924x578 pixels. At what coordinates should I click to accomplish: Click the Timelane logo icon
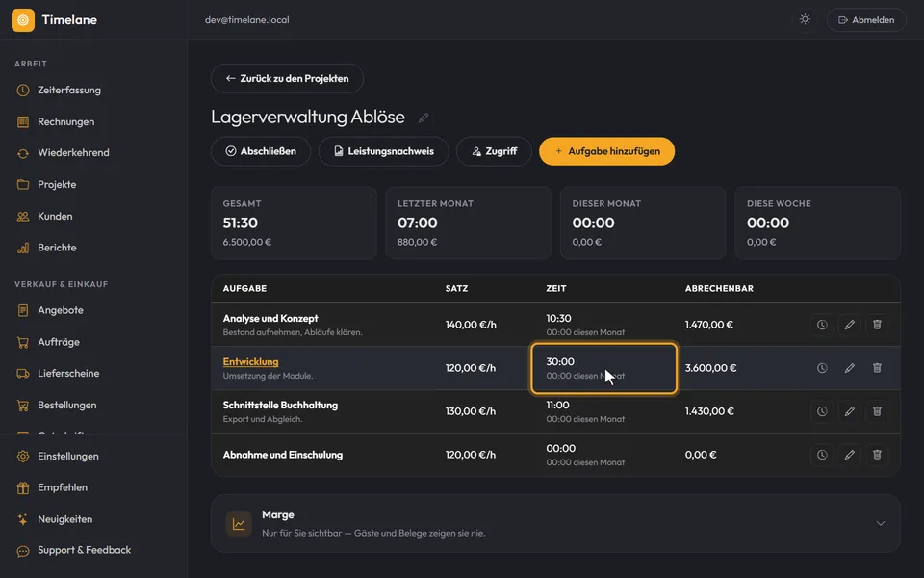pyautogui.click(x=23, y=20)
